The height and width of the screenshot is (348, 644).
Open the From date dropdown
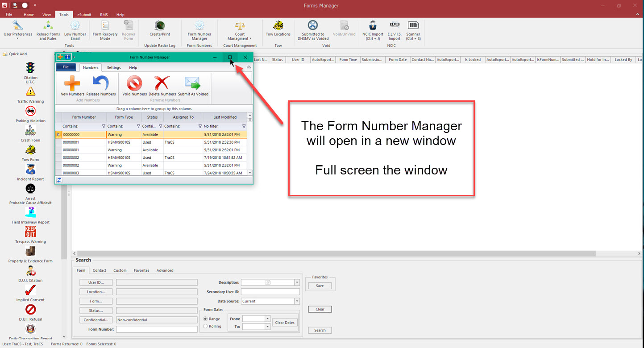point(267,319)
